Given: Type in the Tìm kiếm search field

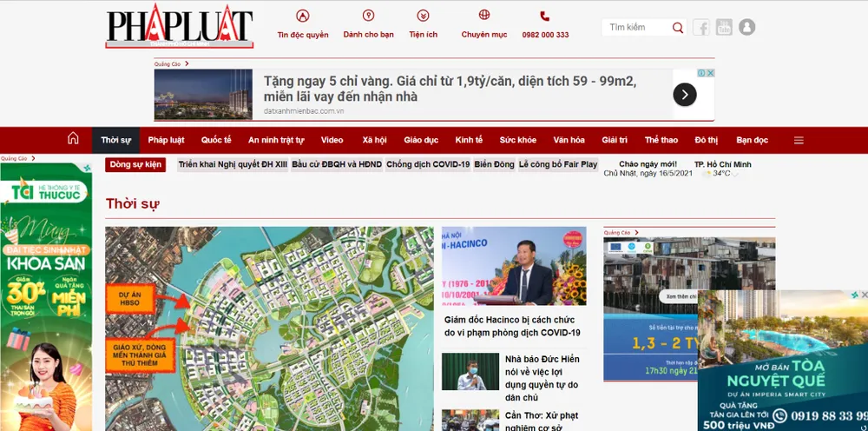Looking at the screenshot, I should point(637,28).
